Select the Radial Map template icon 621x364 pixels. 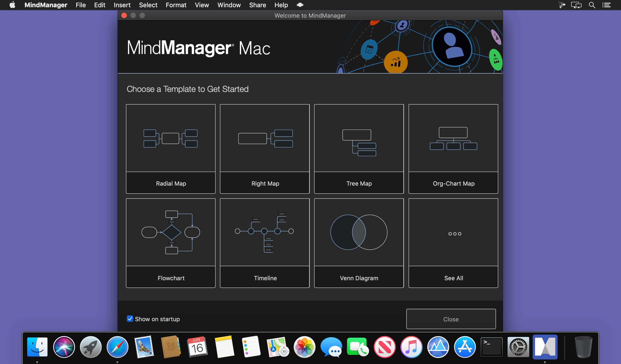tap(171, 138)
